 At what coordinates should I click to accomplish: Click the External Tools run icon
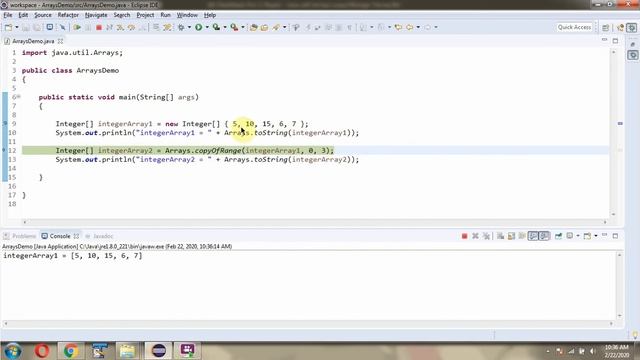click(x=234, y=27)
